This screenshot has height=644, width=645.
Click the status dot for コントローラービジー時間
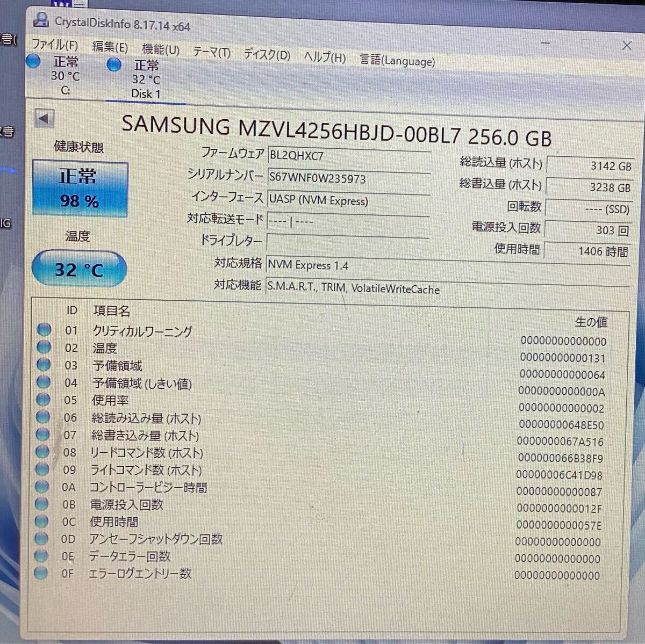pos(42,487)
